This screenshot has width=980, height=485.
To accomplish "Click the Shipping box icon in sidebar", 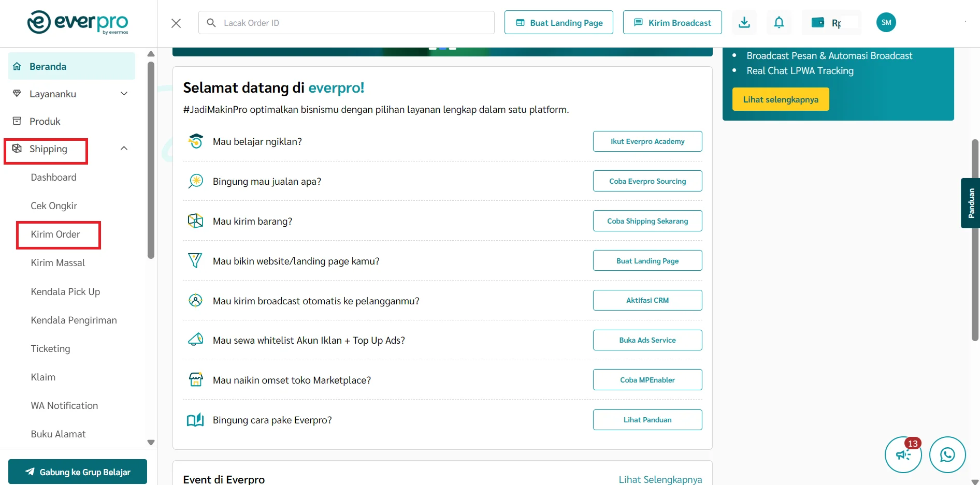I will click(x=16, y=149).
